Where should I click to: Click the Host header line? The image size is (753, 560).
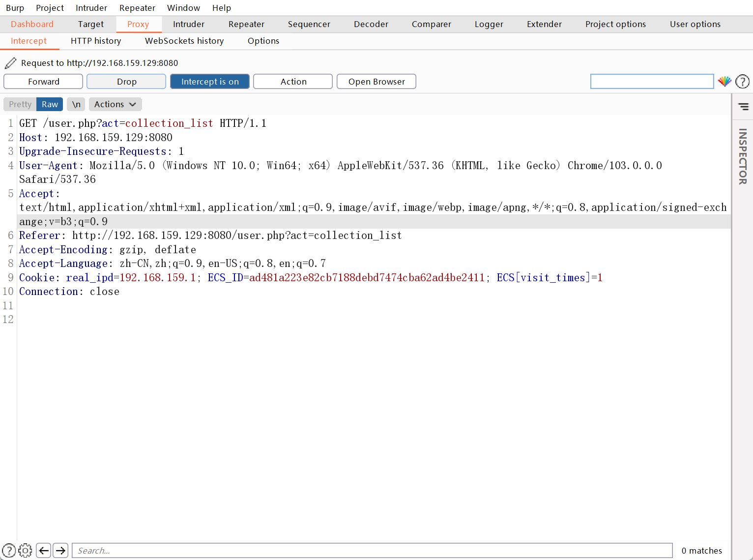tap(96, 138)
